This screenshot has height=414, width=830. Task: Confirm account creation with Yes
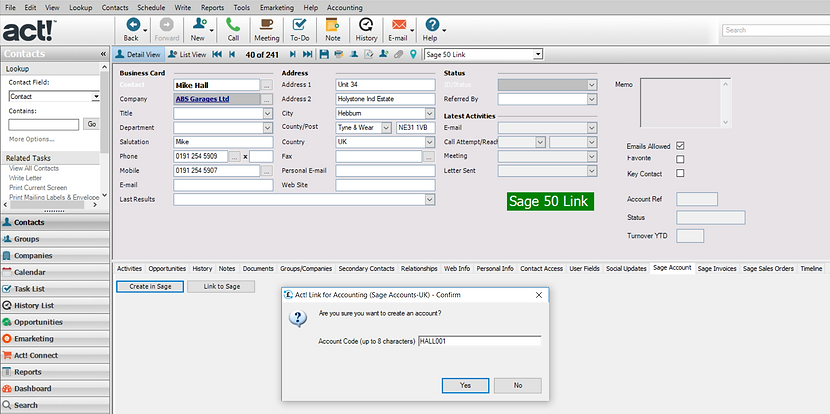pos(465,385)
